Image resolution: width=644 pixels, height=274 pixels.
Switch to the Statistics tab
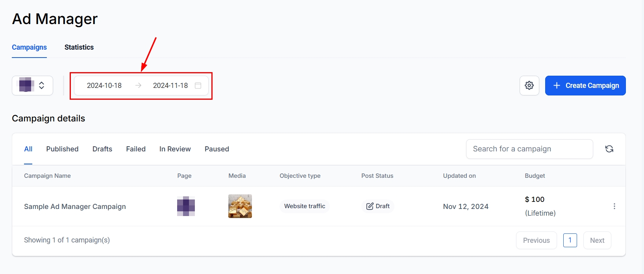(79, 47)
